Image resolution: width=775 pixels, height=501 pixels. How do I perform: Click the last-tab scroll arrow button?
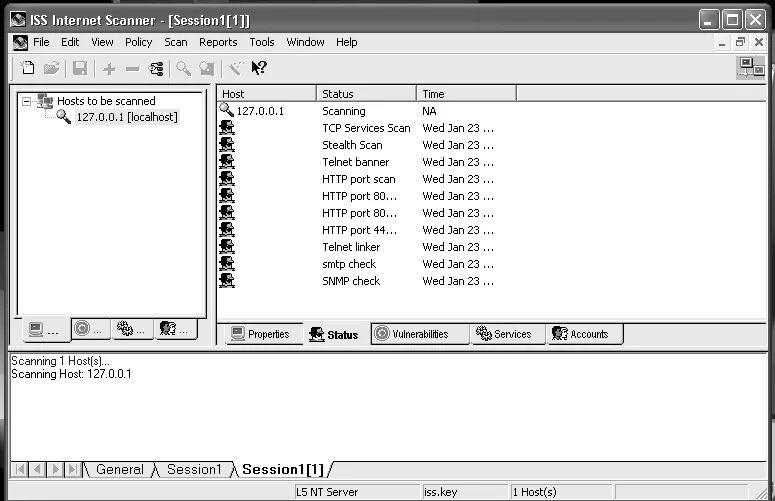(73, 469)
